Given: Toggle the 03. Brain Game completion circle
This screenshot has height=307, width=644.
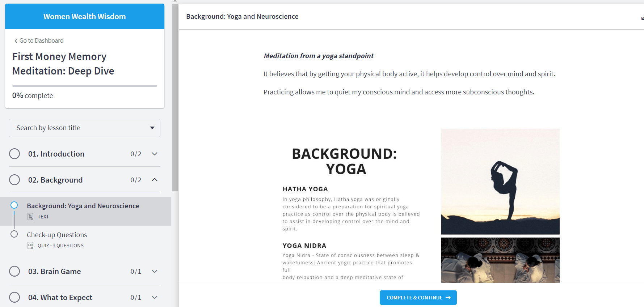Looking at the screenshot, I should pos(14,271).
